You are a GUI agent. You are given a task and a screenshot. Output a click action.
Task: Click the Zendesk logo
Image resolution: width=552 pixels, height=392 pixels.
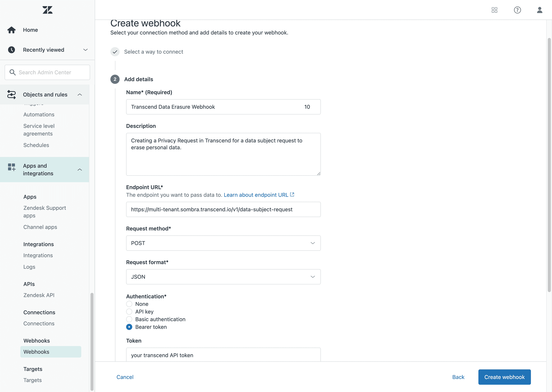tap(47, 10)
